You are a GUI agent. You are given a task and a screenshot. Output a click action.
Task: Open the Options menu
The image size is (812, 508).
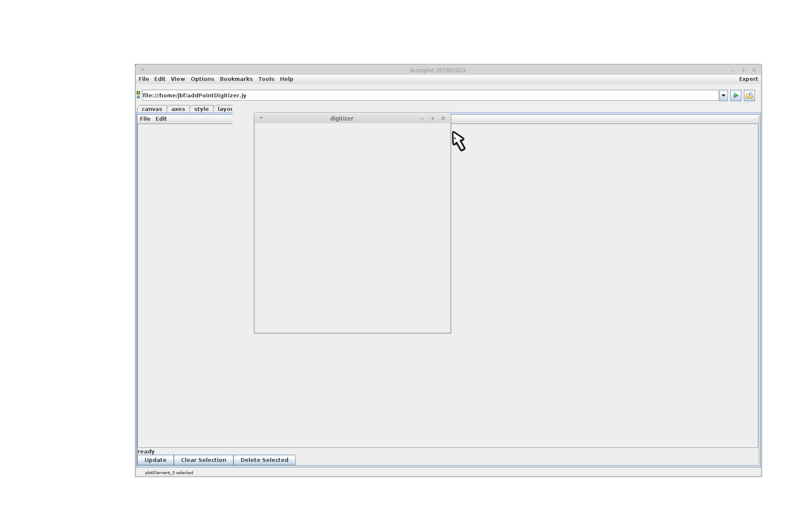click(x=202, y=79)
